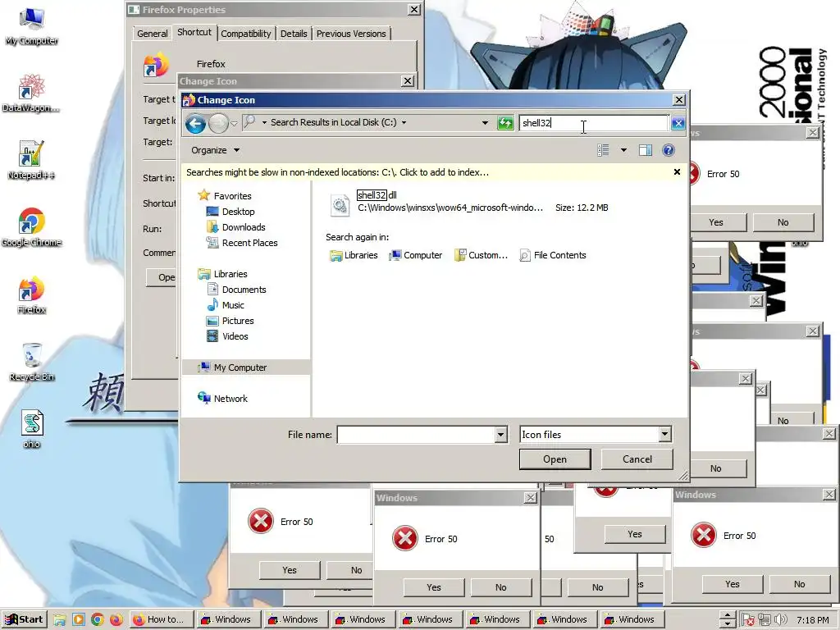
Task: Click the Cancel button
Action: [637, 459]
